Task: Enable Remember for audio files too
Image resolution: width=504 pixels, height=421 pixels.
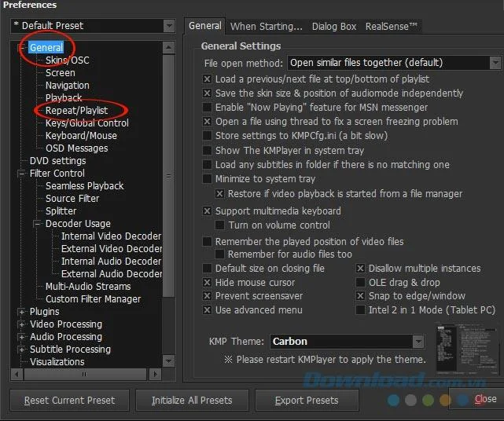Action: 220,254
